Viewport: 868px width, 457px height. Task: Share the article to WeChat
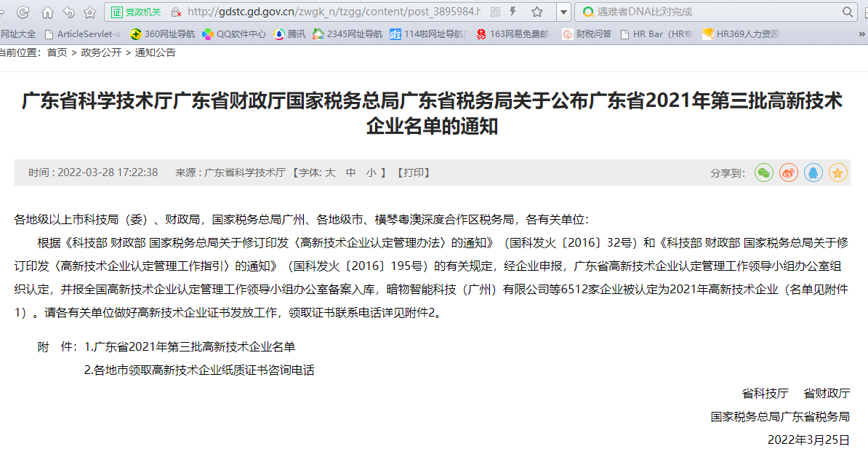(x=763, y=172)
